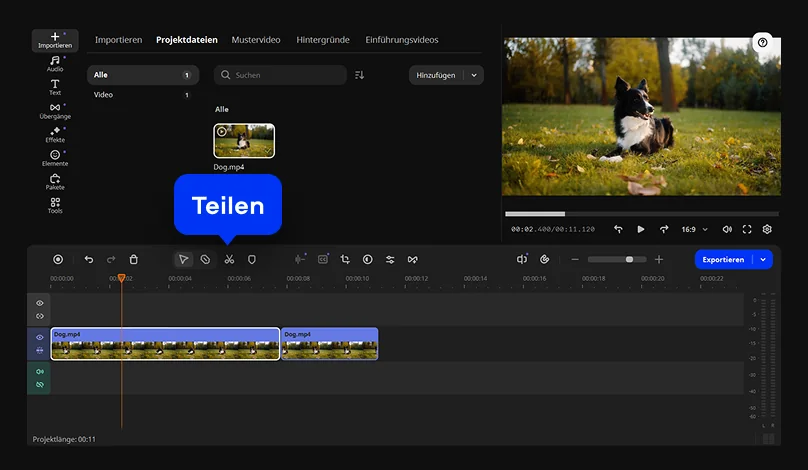Mute the audio track with speaker toggle
The image size is (808, 470).
point(40,372)
